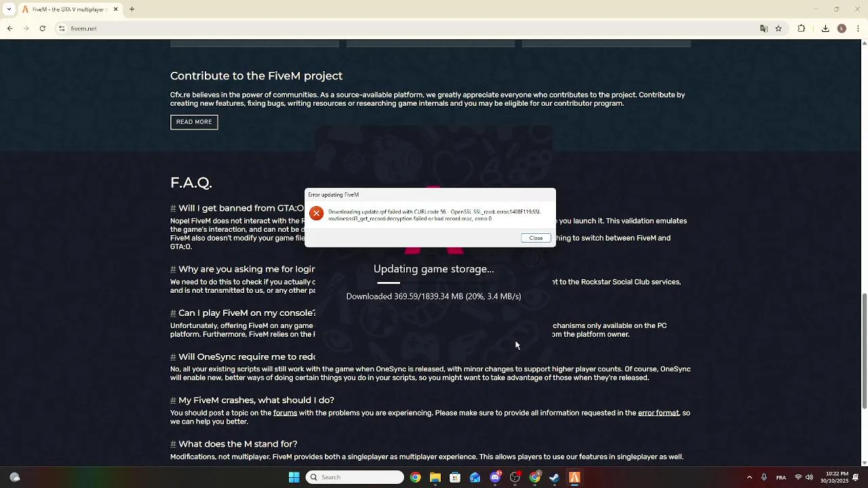Select the FiveM browser tab
Image resolution: width=868 pixels, height=488 pixels.
tap(69, 9)
